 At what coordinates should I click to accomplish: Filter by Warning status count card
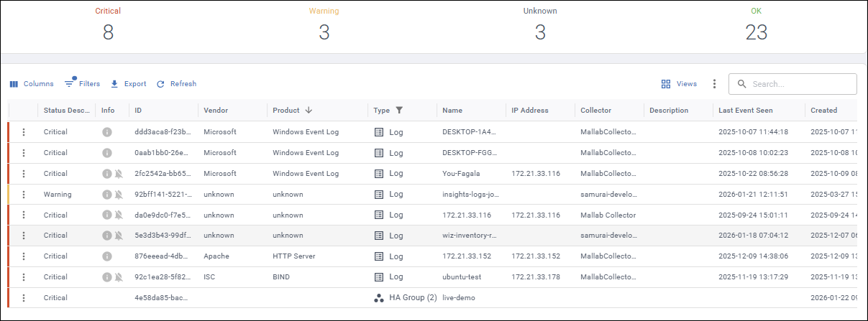point(324,25)
